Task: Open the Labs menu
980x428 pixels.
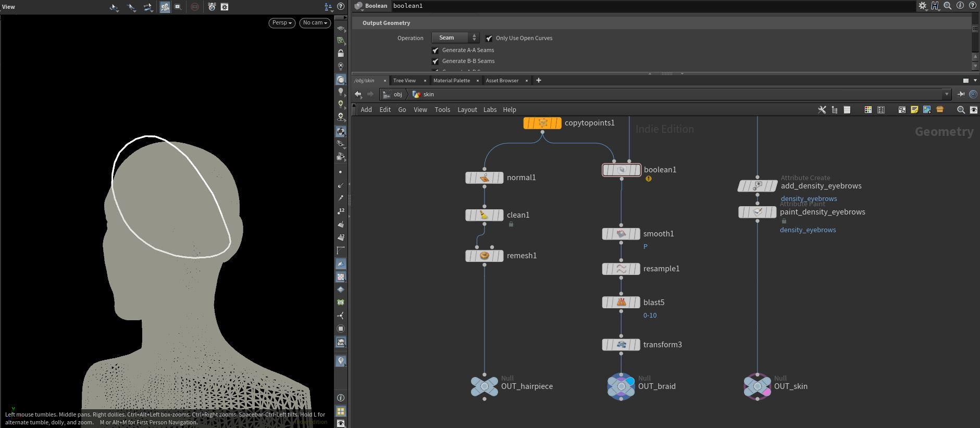Action: pos(490,110)
